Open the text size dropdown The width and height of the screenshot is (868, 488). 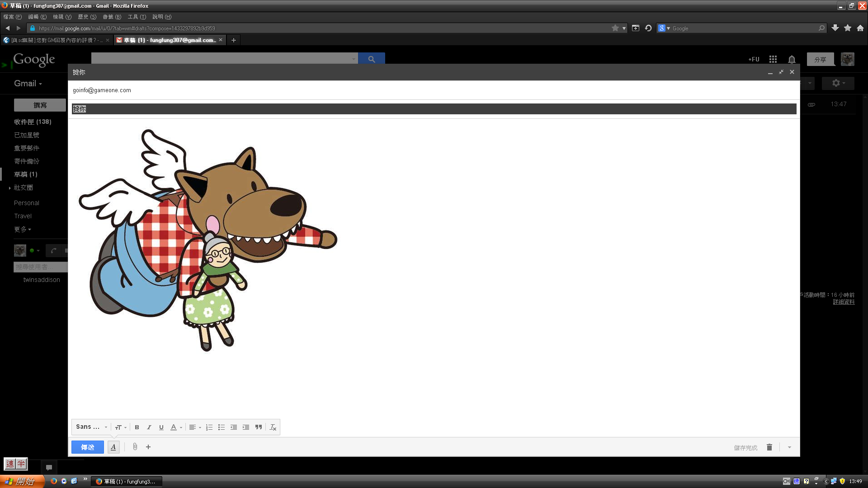click(x=120, y=427)
